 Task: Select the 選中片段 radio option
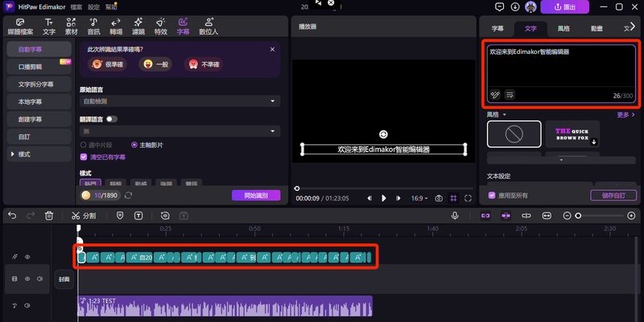point(96,145)
